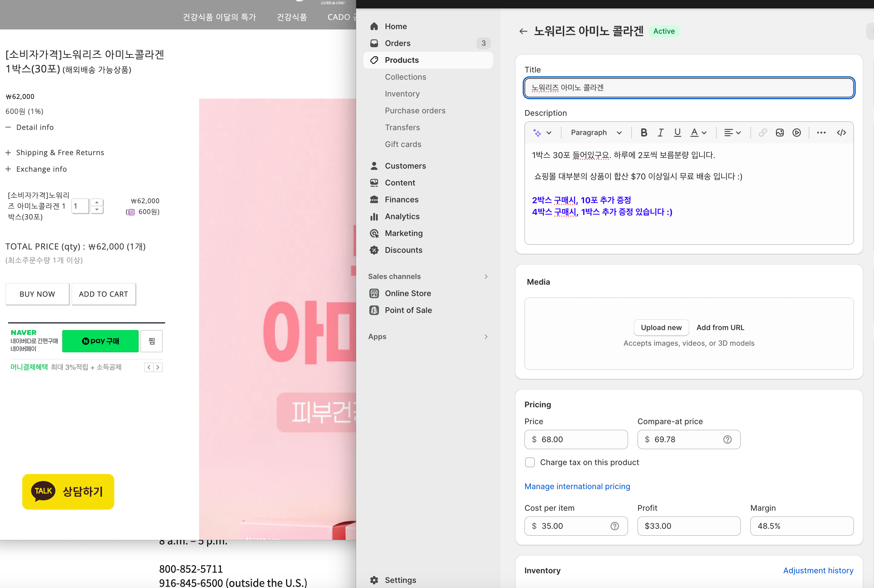
Task: Click the Point of Sale bag icon
Action: 374,310
